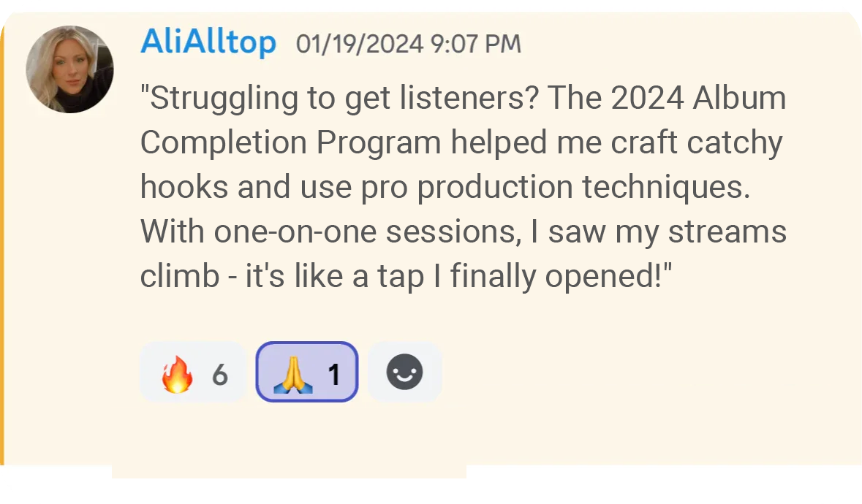The image size is (862, 504).
Task: Add a fire reaction to the message
Action: coord(194,373)
